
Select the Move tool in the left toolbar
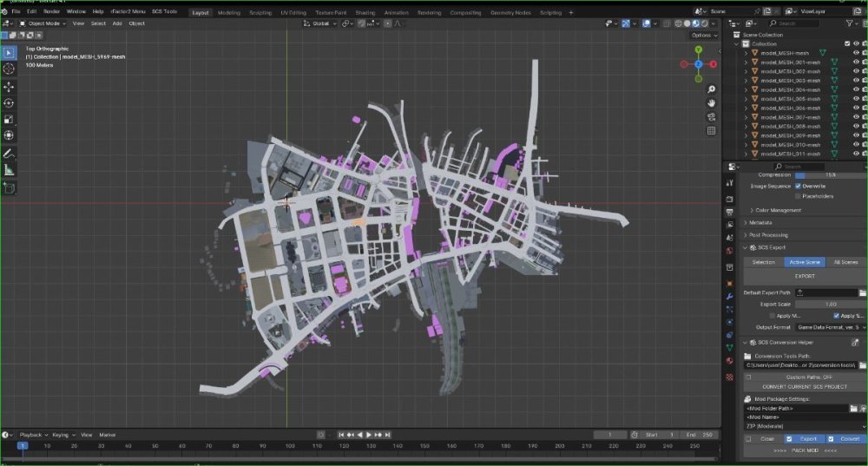tap(9, 87)
